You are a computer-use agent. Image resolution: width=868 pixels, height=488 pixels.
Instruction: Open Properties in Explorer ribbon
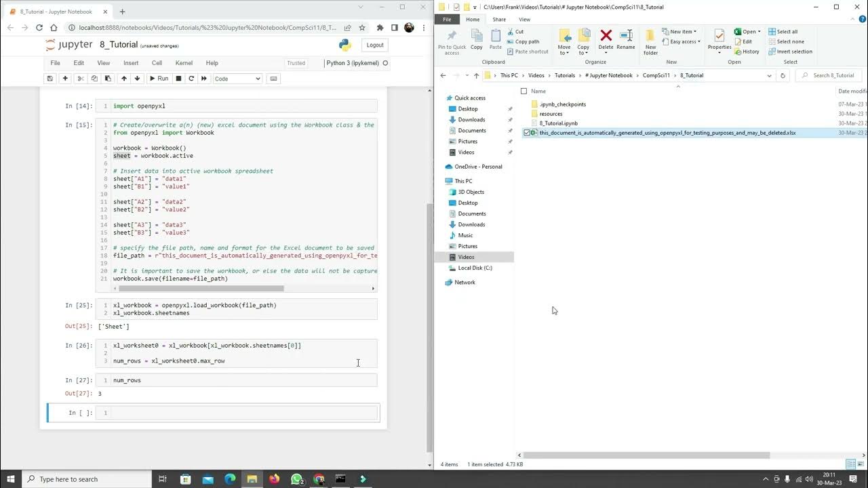[x=719, y=42]
